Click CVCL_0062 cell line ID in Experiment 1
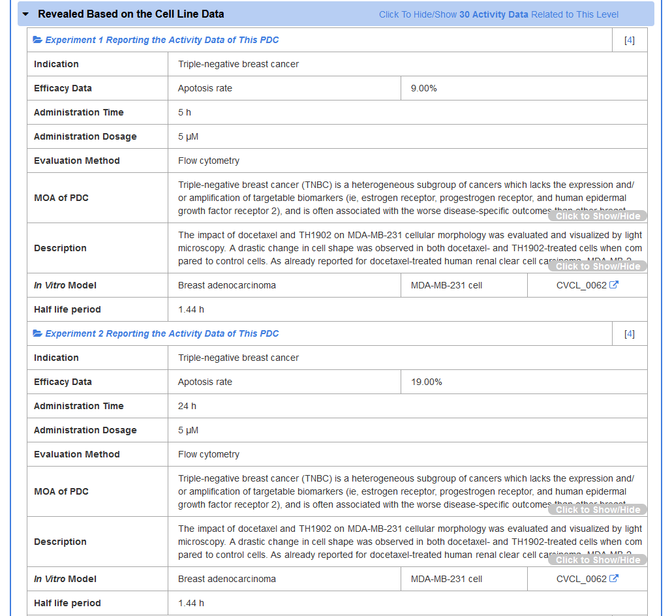 [581, 285]
